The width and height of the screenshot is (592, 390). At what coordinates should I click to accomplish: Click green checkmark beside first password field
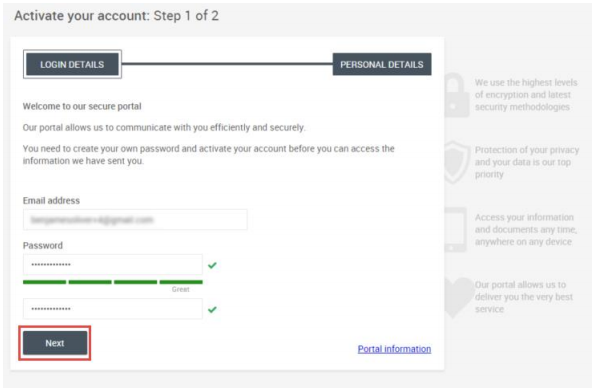pyautogui.click(x=212, y=265)
